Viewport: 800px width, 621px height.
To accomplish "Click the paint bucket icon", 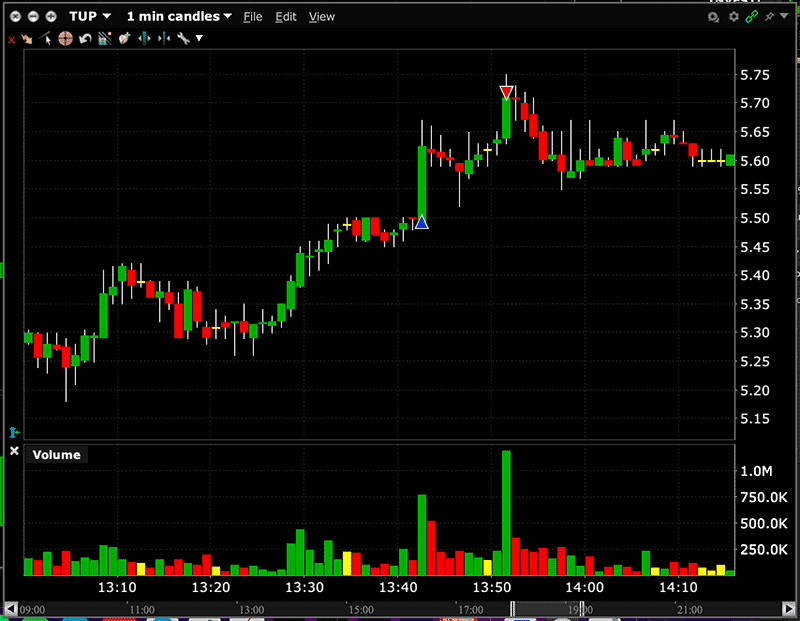I will 124,38.
